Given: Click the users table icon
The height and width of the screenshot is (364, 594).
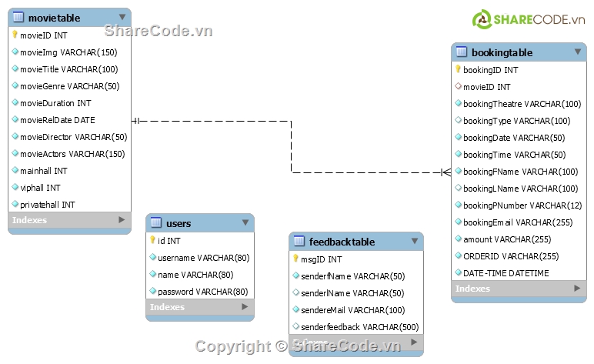Looking at the screenshot, I should (156, 223).
